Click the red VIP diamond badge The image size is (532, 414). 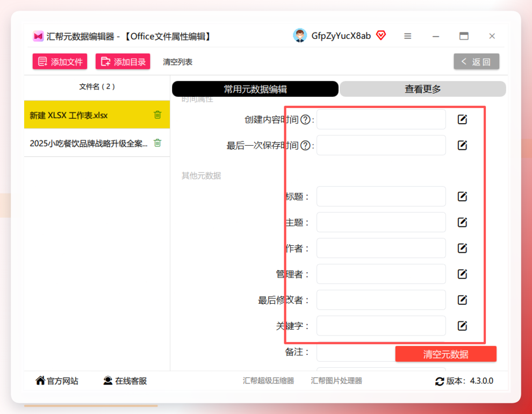(x=381, y=35)
